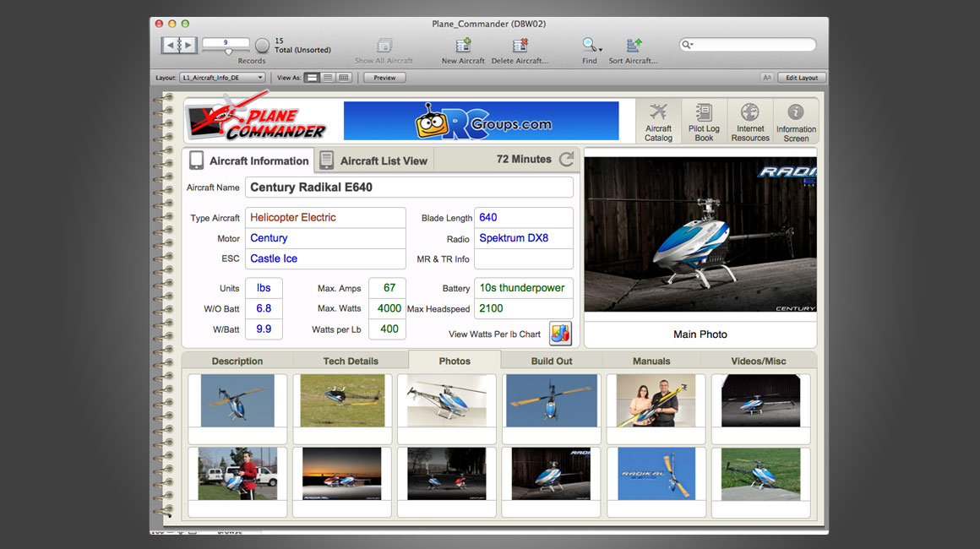Click the empty MR & TR Info field
This screenshot has width=980, height=549.
[x=524, y=258]
